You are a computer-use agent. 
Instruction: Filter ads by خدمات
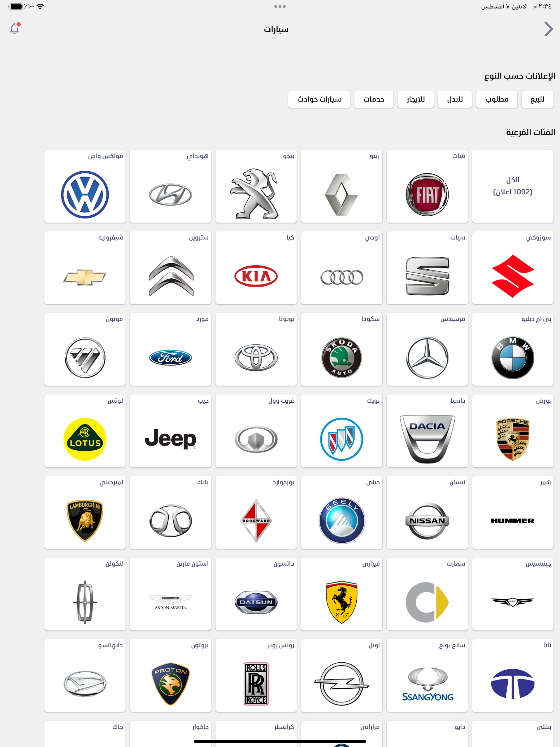[374, 100]
